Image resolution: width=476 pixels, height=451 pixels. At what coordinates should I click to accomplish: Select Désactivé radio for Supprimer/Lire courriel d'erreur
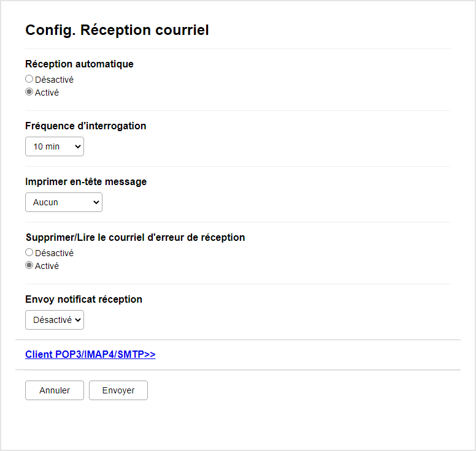(x=29, y=252)
